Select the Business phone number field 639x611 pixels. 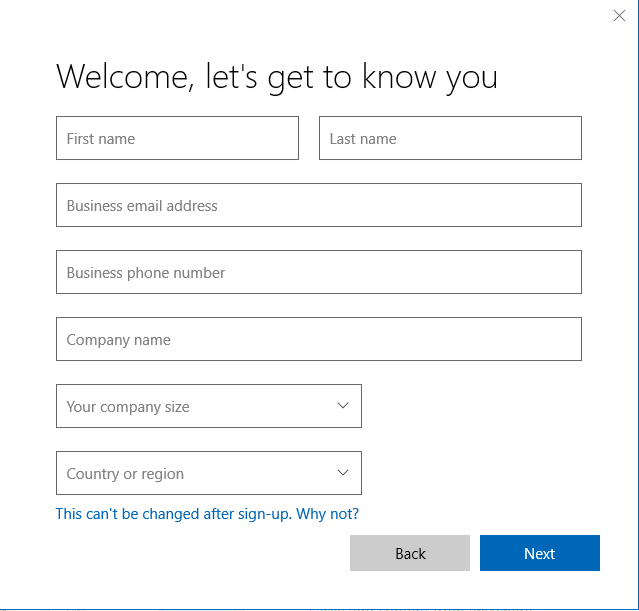click(319, 272)
